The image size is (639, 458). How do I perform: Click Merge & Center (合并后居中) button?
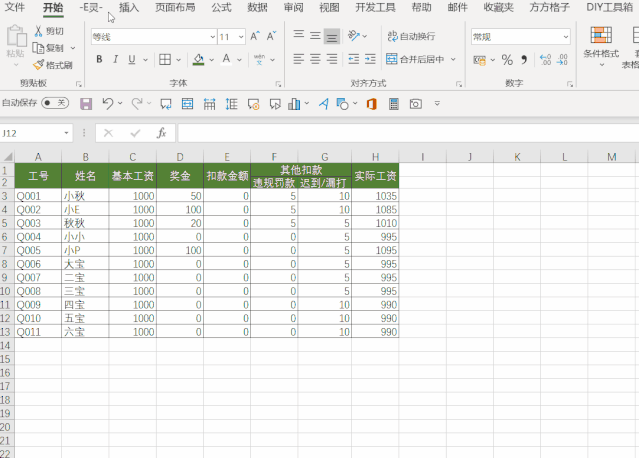point(415,59)
